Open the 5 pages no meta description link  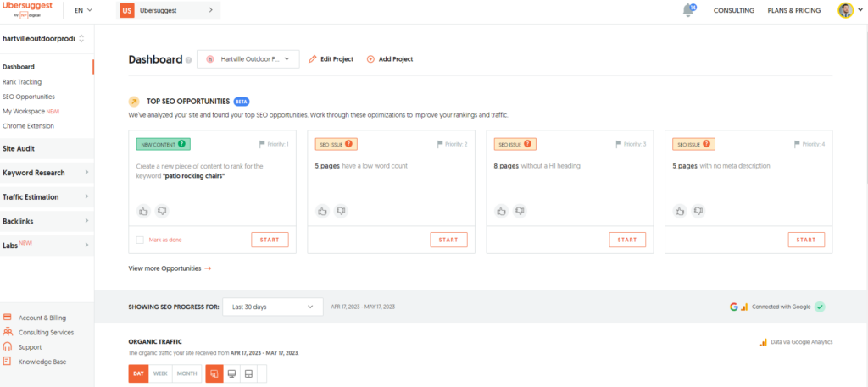[685, 166]
